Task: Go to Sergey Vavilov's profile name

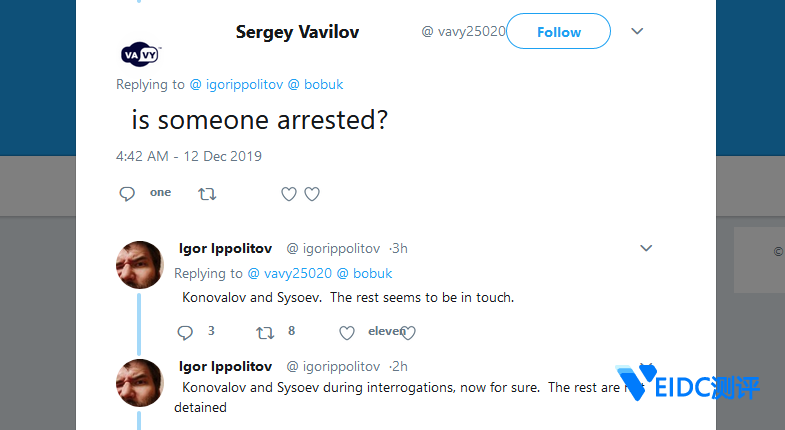Action: (x=297, y=32)
